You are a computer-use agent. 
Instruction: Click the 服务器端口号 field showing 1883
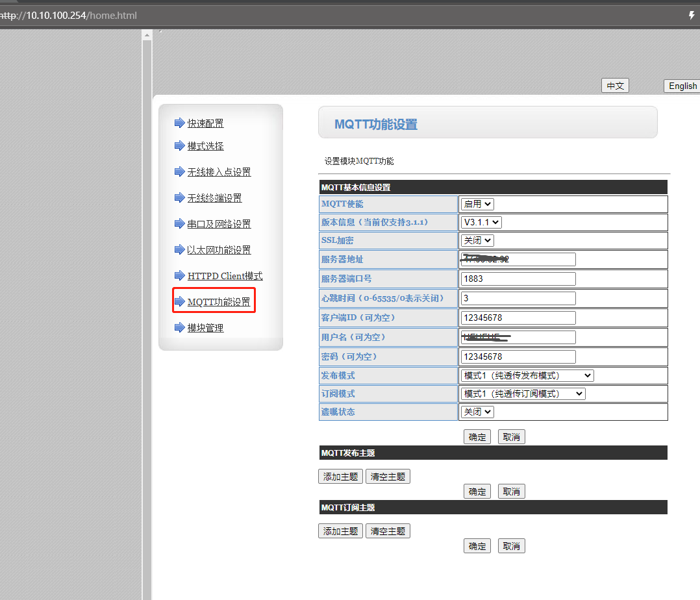pos(518,279)
